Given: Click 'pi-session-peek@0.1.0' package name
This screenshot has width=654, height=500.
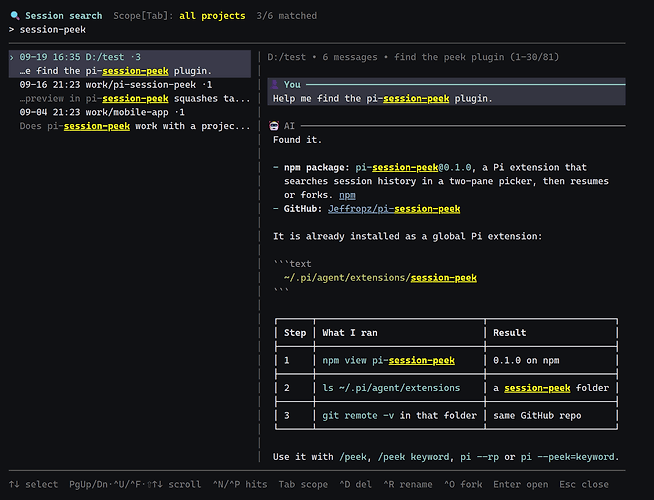Looking at the screenshot, I should (x=413, y=168).
